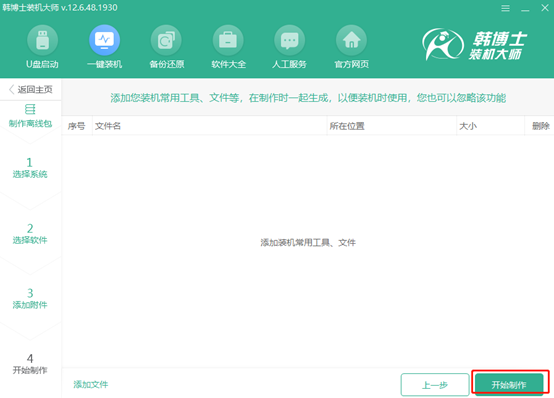Click the 所在位置 column header
The image size is (554, 398).
[x=347, y=126]
